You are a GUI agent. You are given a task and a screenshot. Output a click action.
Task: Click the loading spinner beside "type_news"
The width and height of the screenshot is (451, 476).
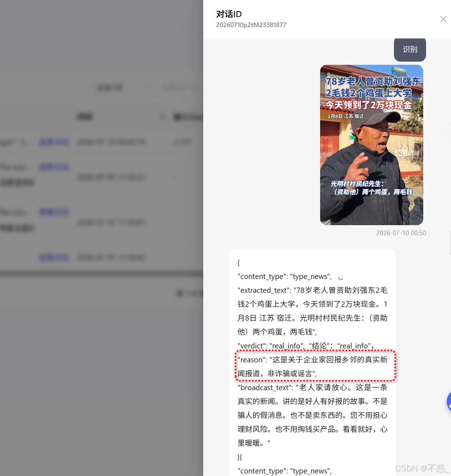pyautogui.click(x=340, y=277)
